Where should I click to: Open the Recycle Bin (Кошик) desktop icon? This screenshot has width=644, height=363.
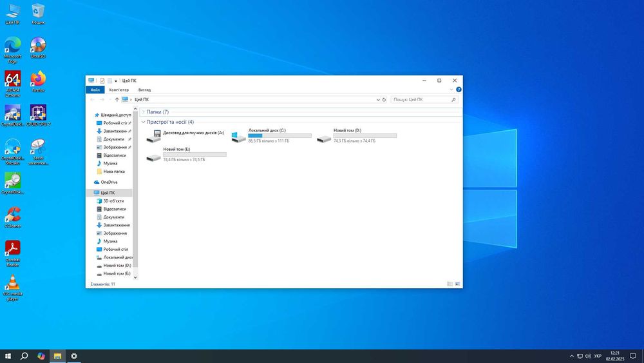click(38, 14)
